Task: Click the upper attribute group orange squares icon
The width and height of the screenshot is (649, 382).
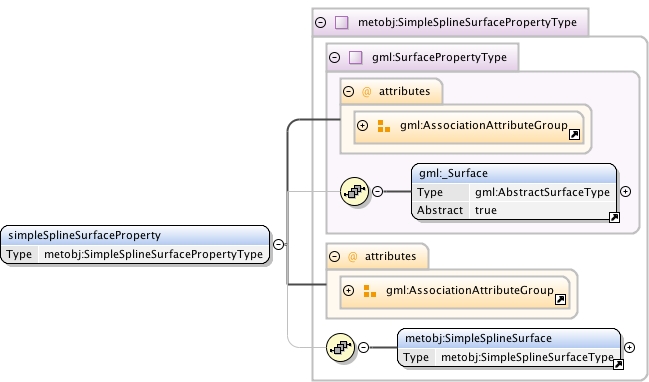Action: [x=384, y=126]
